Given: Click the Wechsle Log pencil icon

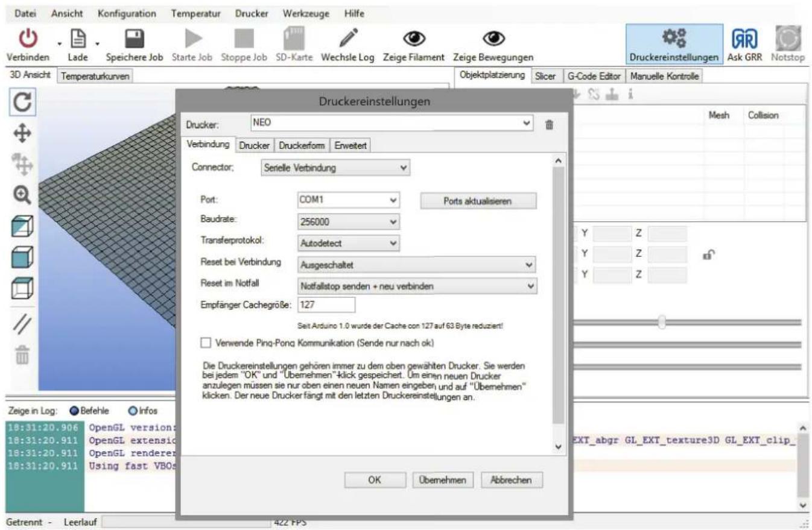Looking at the screenshot, I should point(348,39).
